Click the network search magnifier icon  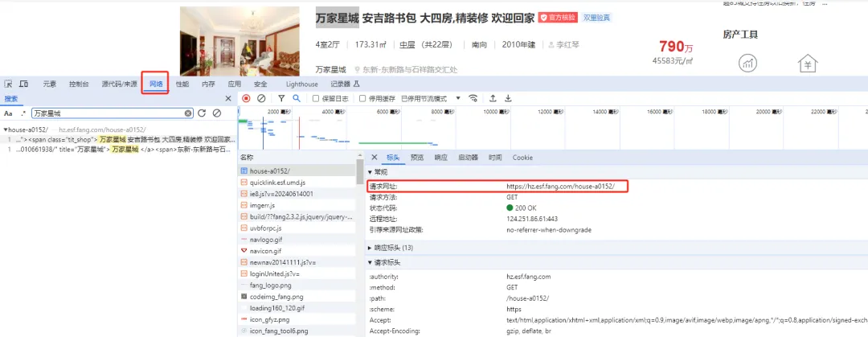pos(297,99)
